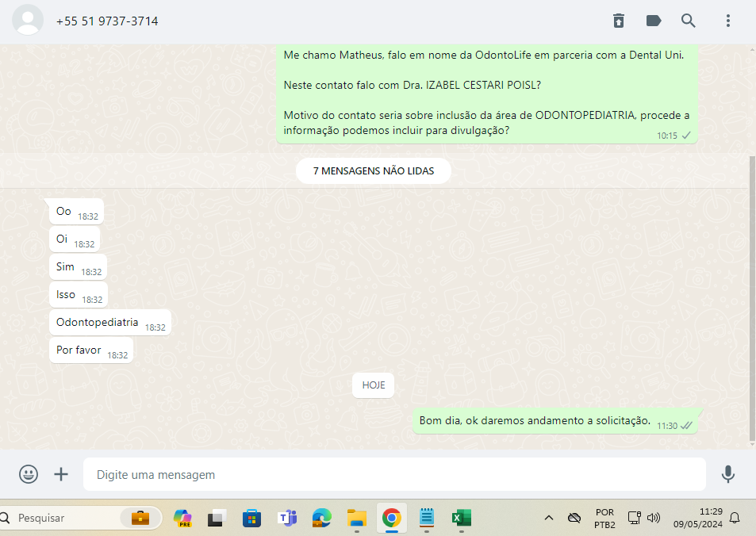This screenshot has height=536, width=756.
Task: Expand hidden system tray icons chevron
Action: point(548,518)
